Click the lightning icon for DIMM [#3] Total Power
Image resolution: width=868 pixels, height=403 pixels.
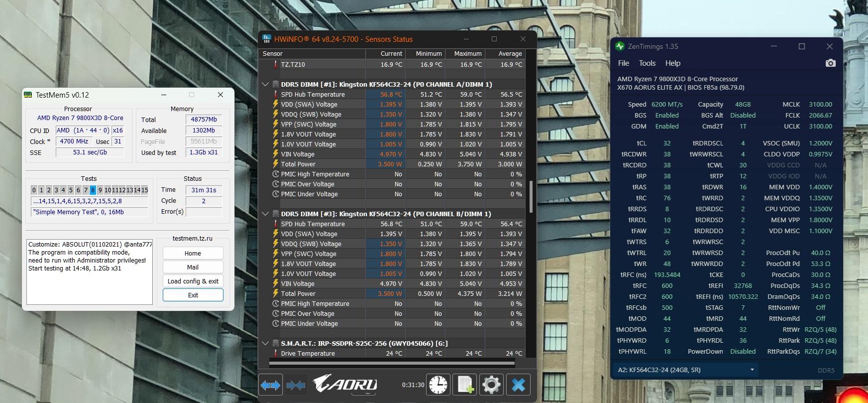275,293
